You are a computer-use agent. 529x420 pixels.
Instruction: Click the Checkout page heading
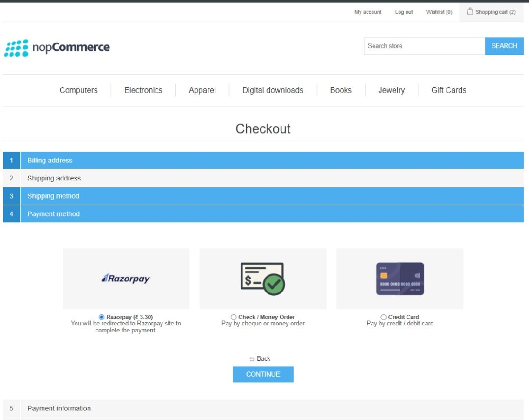[x=263, y=129]
